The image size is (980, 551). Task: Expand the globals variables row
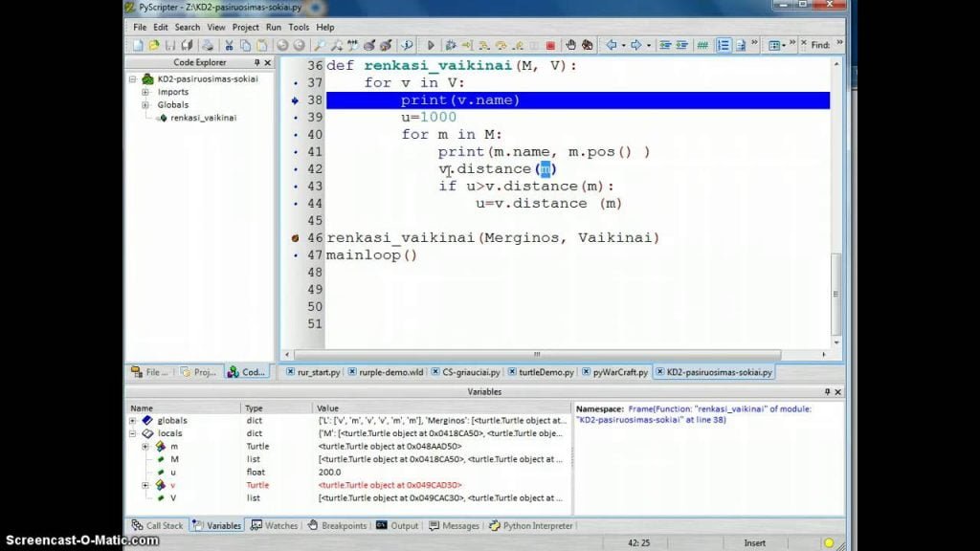(132, 421)
